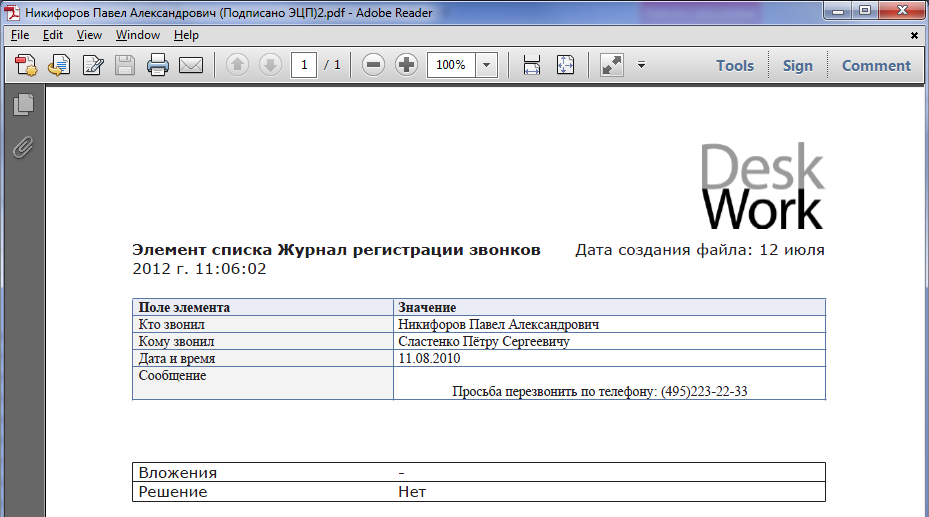Screen dimensions: 929x517
Task: Click the date value "11.08.2010"
Action: coord(429,358)
